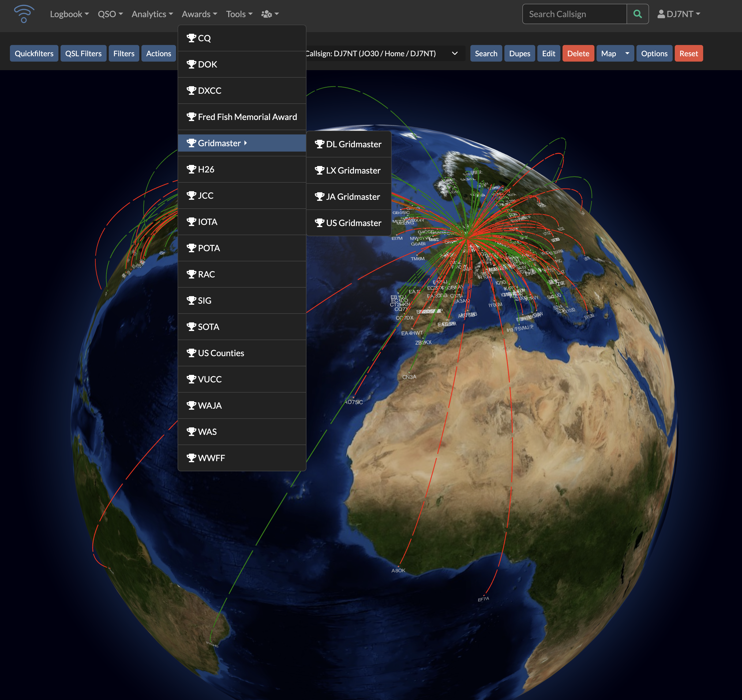Image resolution: width=742 pixels, height=700 pixels.
Task: Click the trophy icon beside IOTA
Action: pos(192,222)
